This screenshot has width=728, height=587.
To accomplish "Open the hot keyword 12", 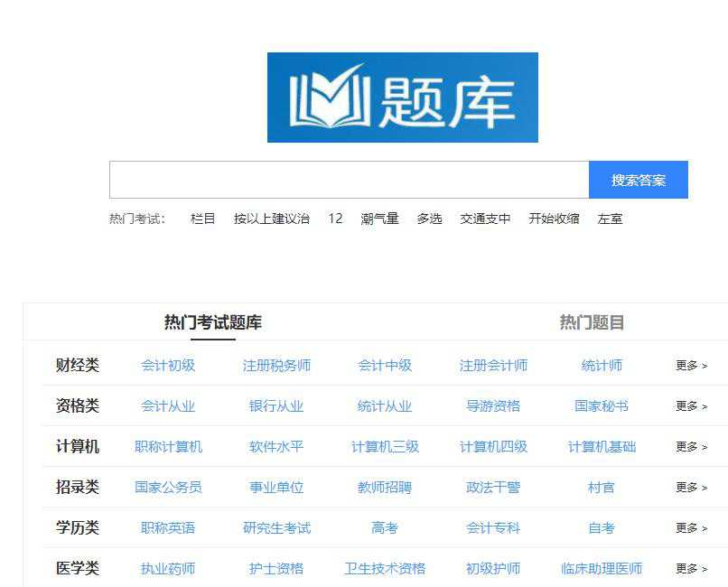I will point(335,219).
